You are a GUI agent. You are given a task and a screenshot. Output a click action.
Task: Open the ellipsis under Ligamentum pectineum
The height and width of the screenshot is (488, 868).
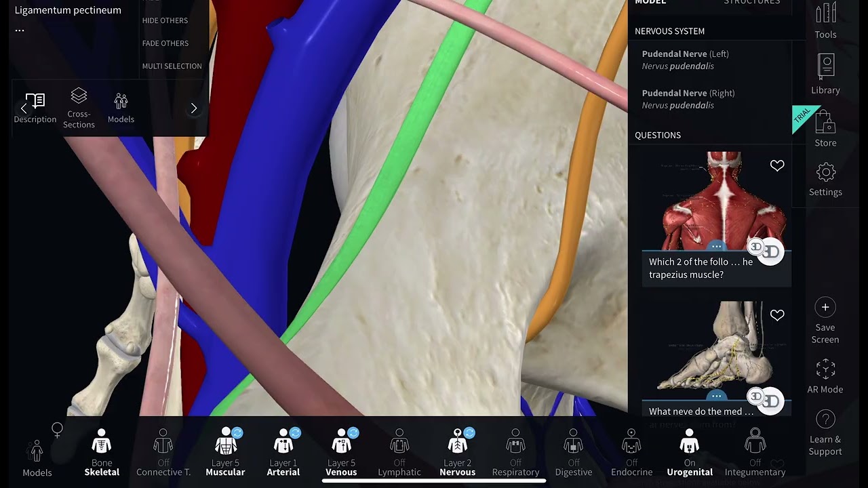pos(20,30)
